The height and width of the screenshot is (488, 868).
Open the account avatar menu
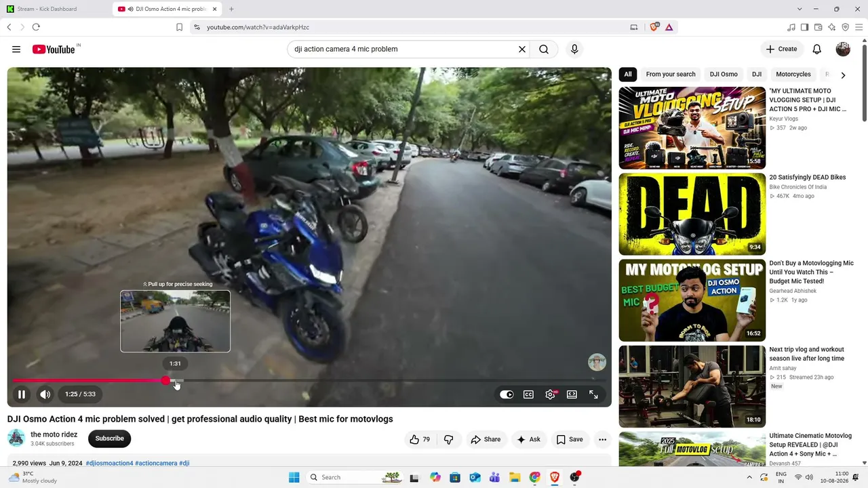pyautogui.click(x=843, y=49)
